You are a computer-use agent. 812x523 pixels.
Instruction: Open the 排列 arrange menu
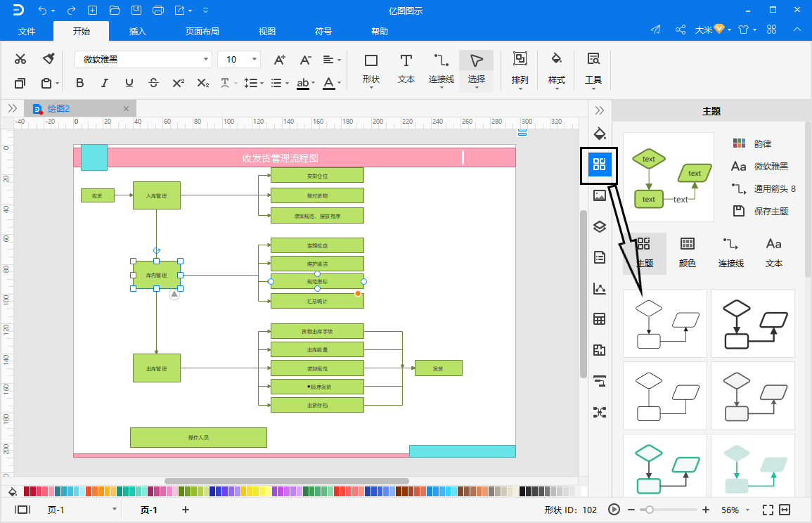click(520, 70)
